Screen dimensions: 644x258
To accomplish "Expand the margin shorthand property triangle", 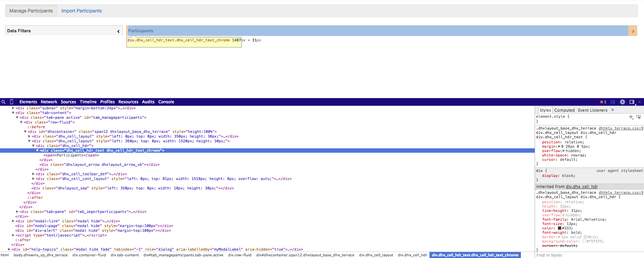I will point(559,146).
